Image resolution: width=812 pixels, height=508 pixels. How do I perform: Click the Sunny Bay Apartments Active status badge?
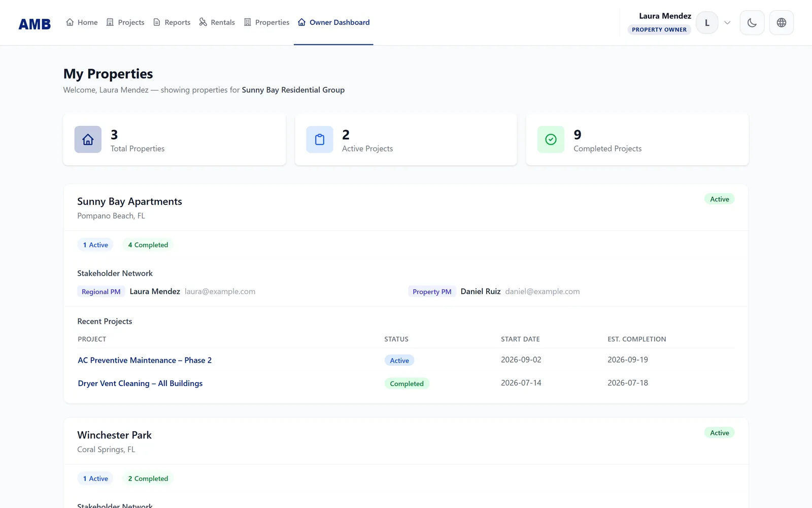click(719, 199)
